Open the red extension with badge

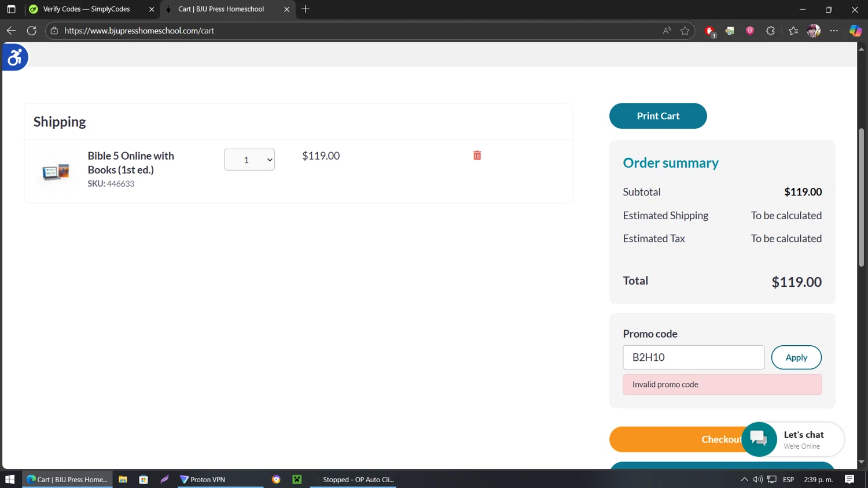click(710, 31)
